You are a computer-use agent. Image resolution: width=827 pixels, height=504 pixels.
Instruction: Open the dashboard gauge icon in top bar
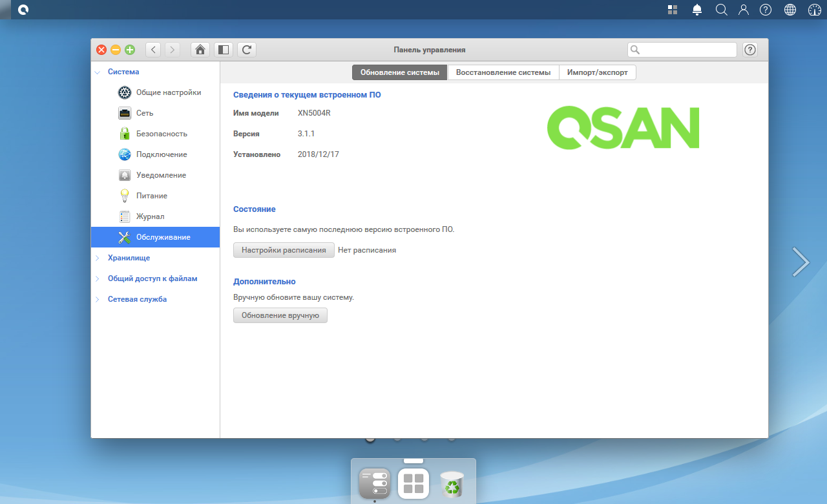point(813,10)
